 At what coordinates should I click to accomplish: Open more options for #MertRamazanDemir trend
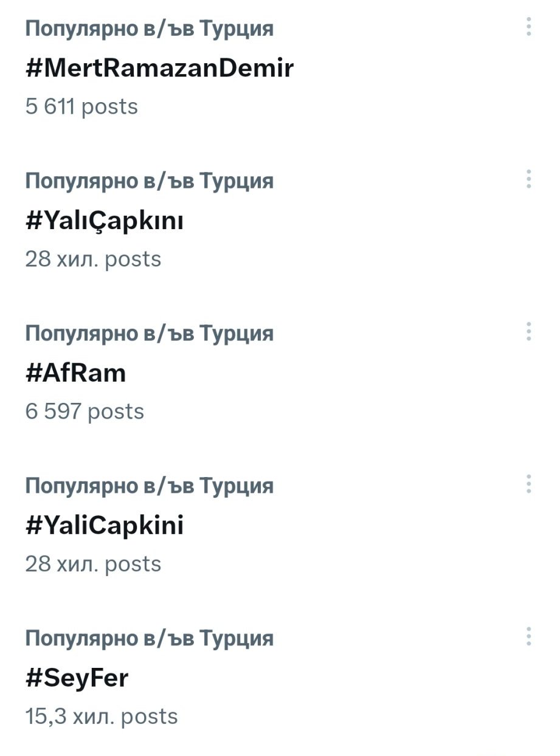click(529, 27)
